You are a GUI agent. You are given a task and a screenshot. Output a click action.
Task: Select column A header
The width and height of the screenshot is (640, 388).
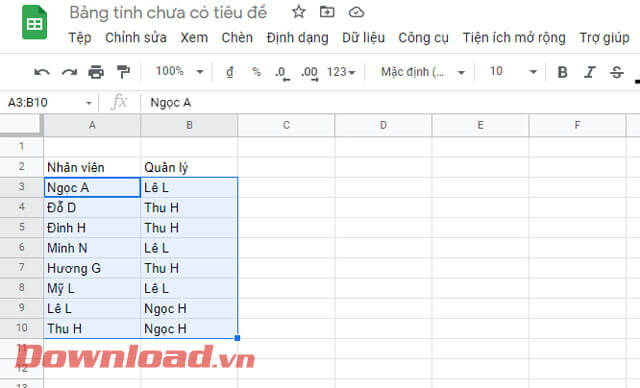(x=92, y=125)
